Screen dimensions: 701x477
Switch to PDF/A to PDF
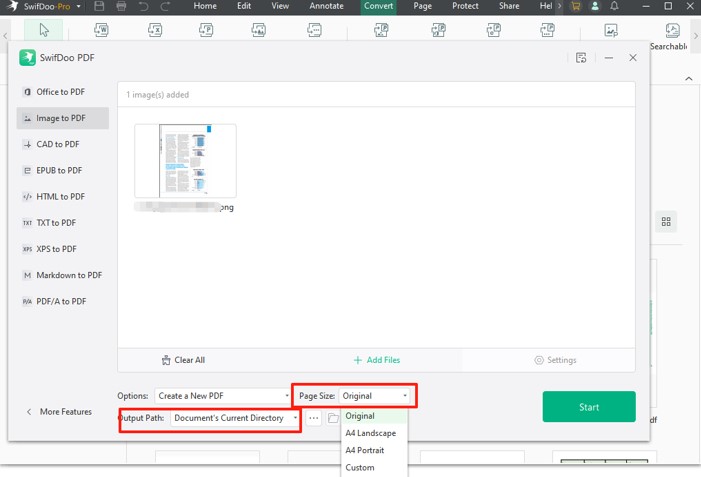tap(63, 301)
